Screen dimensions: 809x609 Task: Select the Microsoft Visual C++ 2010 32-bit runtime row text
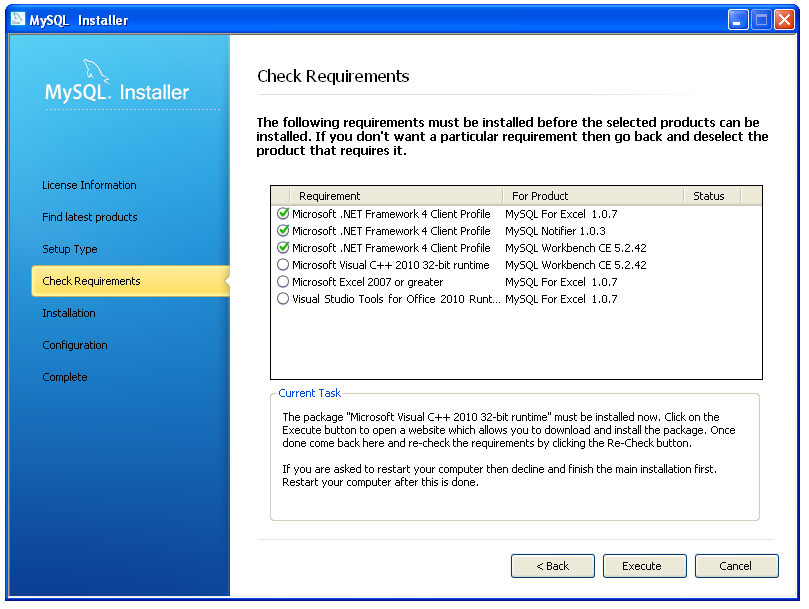pos(391,265)
